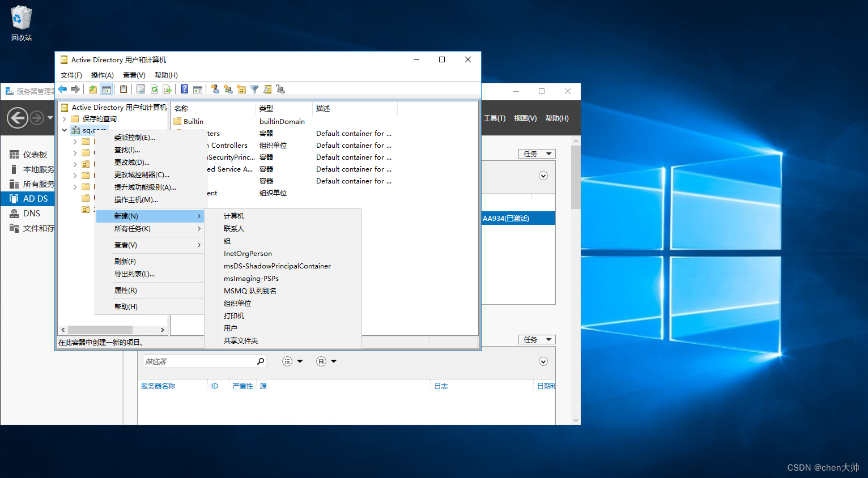The height and width of the screenshot is (478, 868).
Task: Sort events by 服务器名称 column
Action: point(158,386)
